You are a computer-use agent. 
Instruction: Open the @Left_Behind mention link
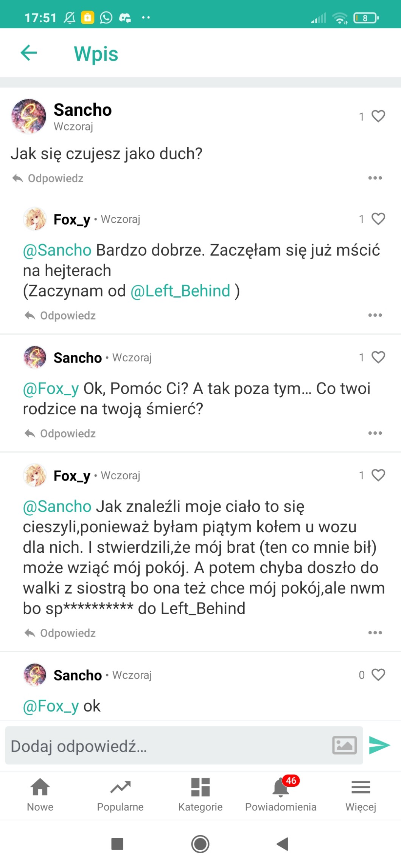180,291
